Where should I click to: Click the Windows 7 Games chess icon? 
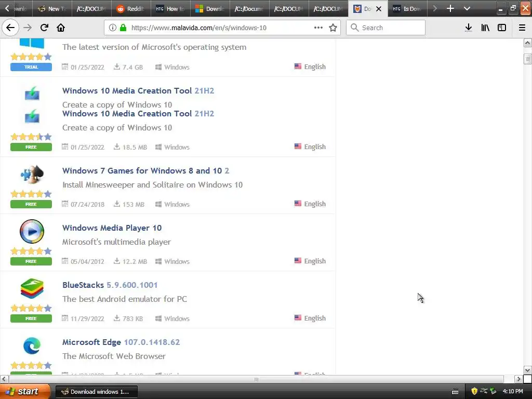[32, 174]
